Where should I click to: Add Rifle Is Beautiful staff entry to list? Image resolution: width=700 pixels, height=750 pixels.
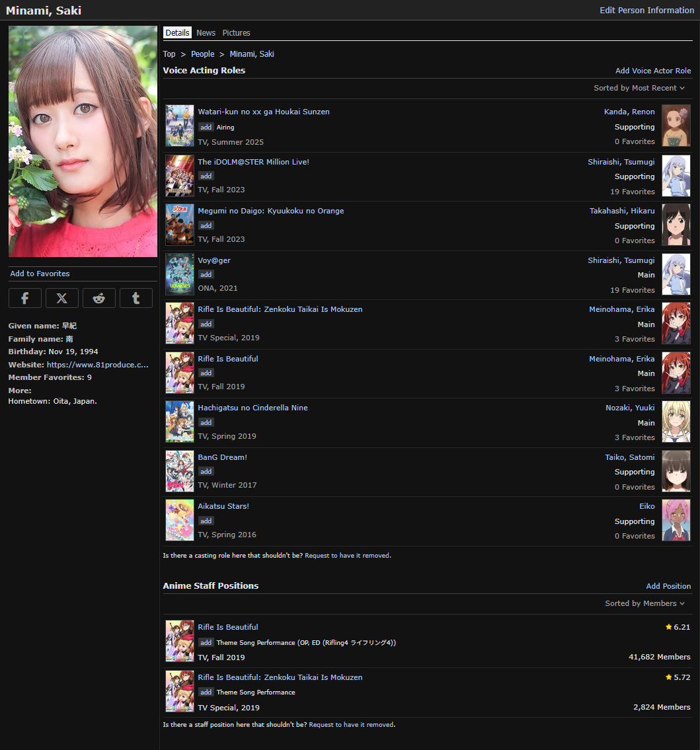click(x=206, y=643)
